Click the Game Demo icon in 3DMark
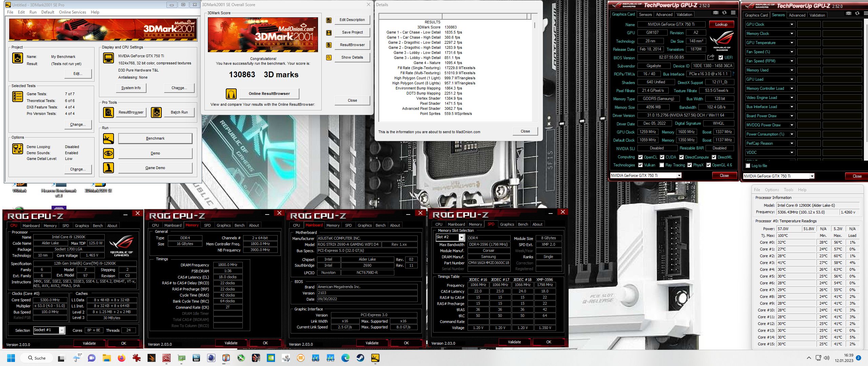Viewport: 868px width, 366px height. (108, 168)
